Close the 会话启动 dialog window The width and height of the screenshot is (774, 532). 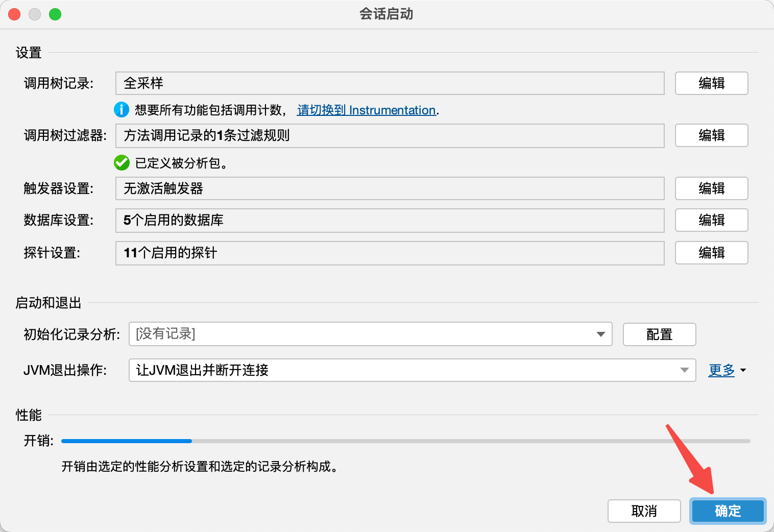click(14, 14)
